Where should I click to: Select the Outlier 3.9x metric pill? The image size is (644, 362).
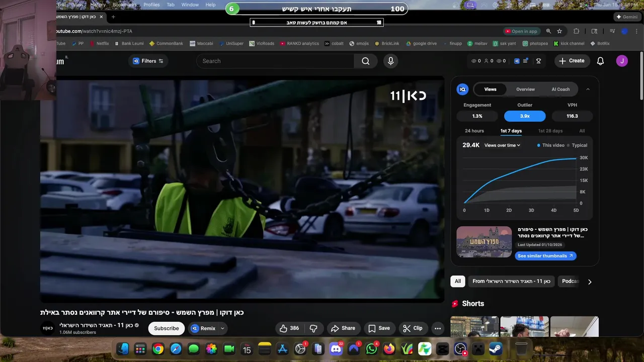coord(525,116)
